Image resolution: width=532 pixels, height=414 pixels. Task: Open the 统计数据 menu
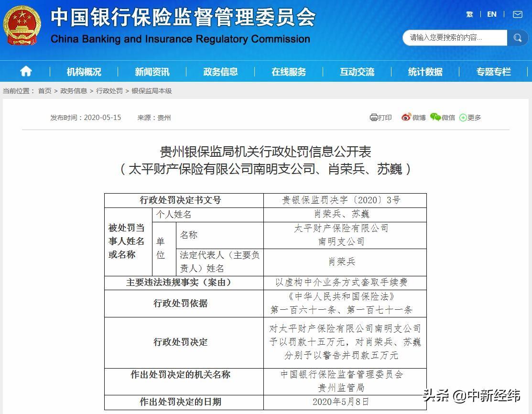point(425,72)
